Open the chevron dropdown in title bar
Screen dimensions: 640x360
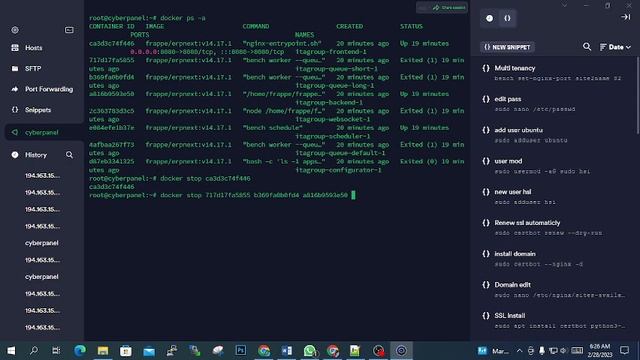click(564, 5)
